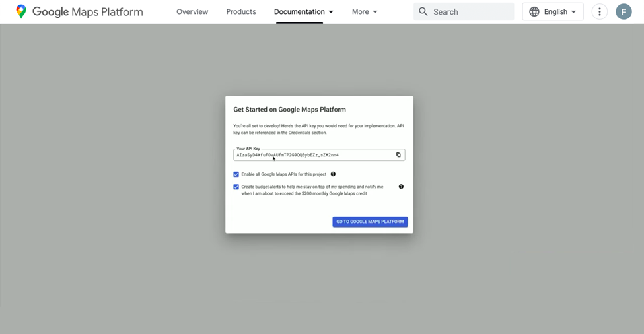This screenshot has height=334, width=644.
Task: Select the API key text field
Action: pyautogui.click(x=319, y=154)
